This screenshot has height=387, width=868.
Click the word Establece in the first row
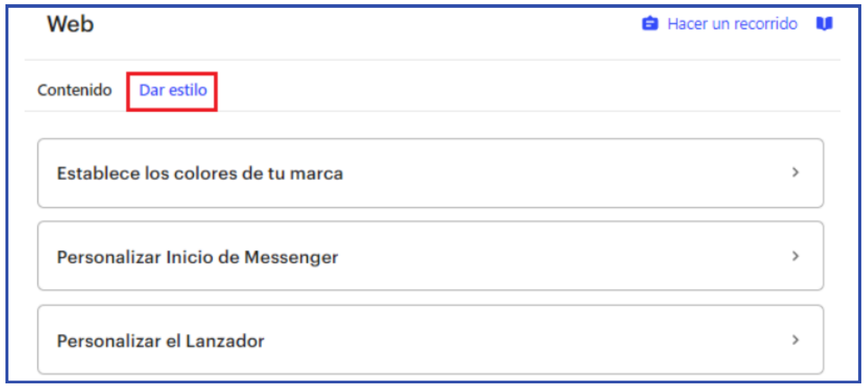(x=91, y=174)
